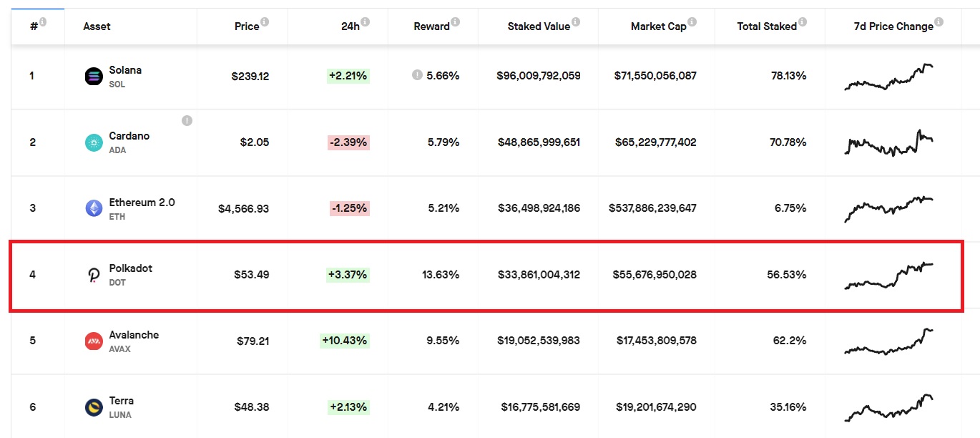
Task: Show info icon beside Total Staked header
Action: [x=803, y=22]
